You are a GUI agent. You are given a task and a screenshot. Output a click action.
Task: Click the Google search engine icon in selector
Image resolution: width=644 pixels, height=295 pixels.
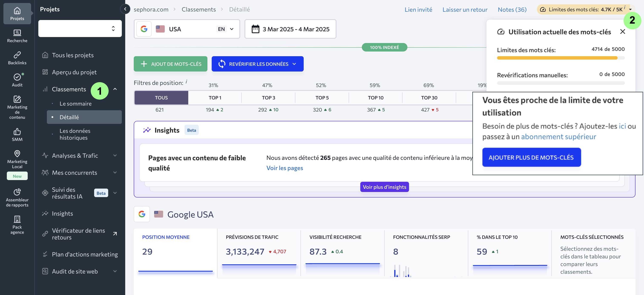point(144,29)
